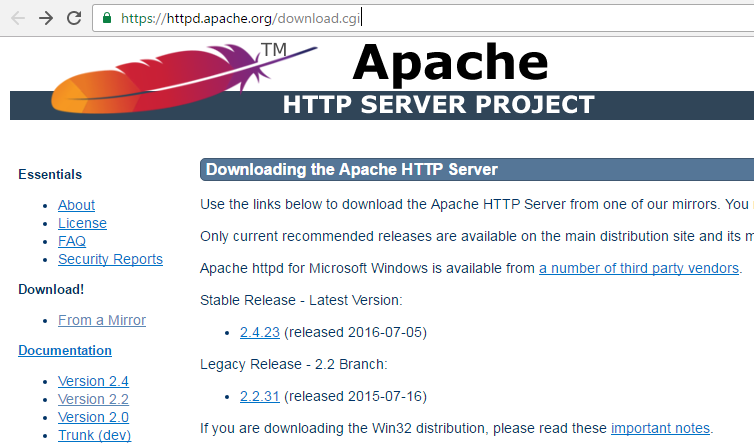Click the Download! sidebar heading
Screen dimensions: 754x447
point(51,289)
